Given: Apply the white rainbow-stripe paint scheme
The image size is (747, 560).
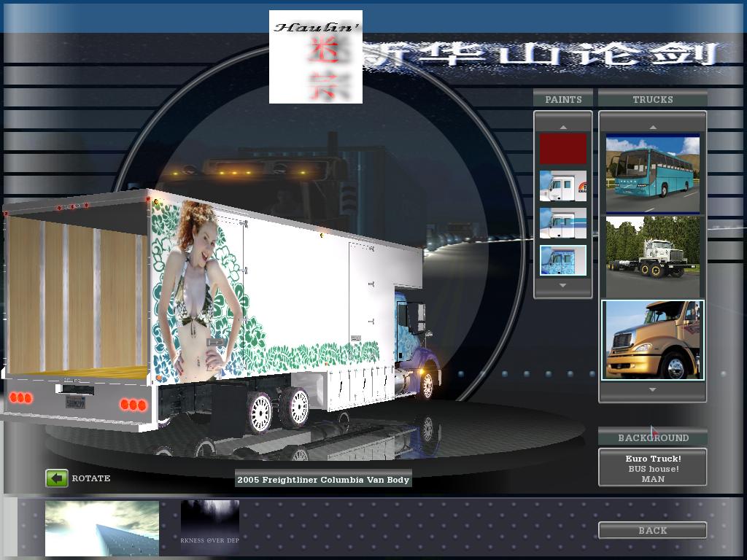Looking at the screenshot, I should (562, 186).
